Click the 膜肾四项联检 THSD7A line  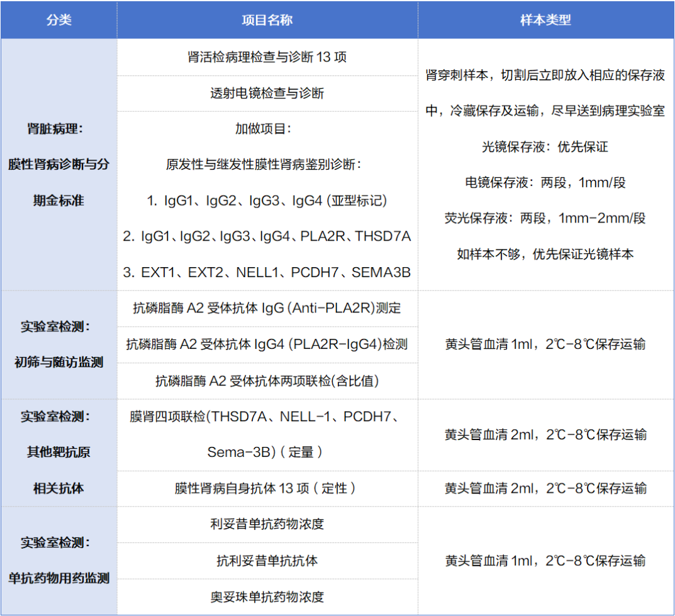[264, 416]
